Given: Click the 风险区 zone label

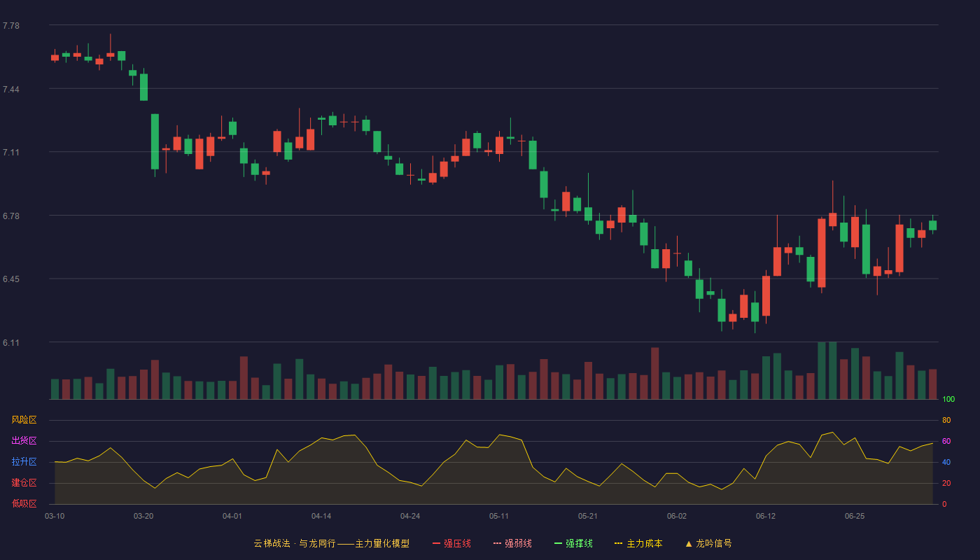Looking at the screenshot, I should (x=24, y=420).
